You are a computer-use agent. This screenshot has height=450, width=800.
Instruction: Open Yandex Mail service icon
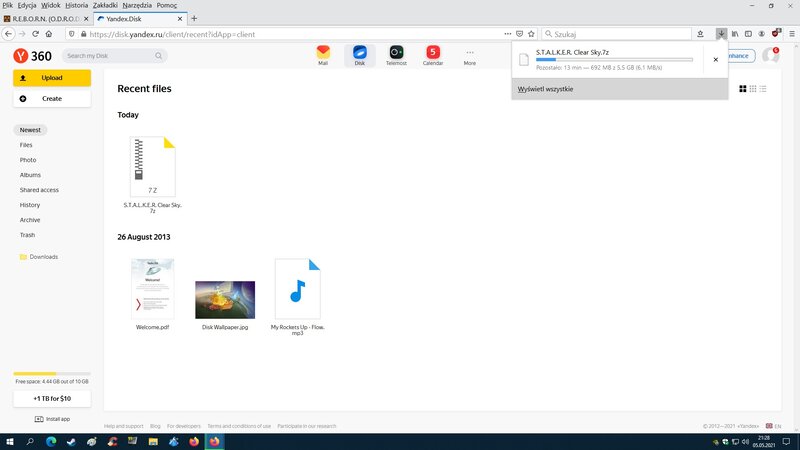pyautogui.click(x=323, y=55)
